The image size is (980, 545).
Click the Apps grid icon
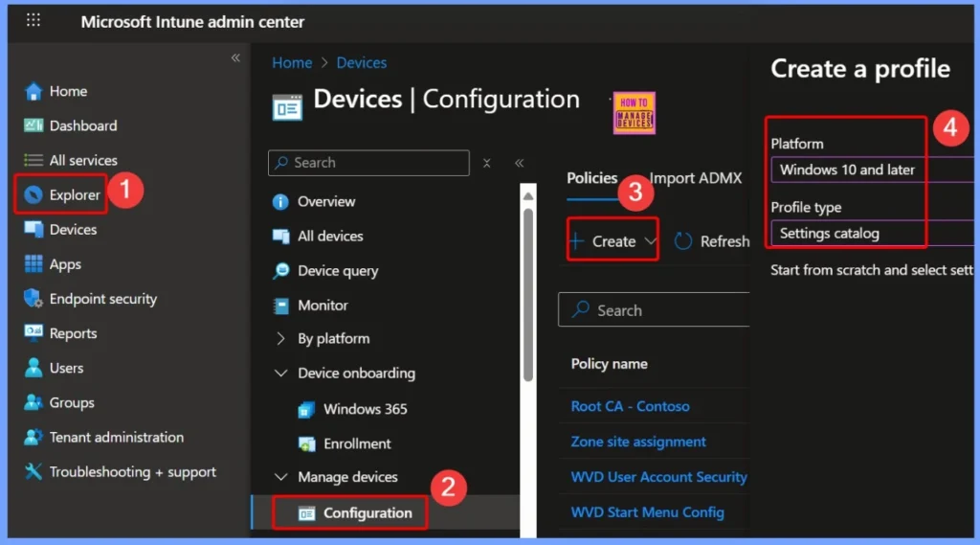(x=33, y=264)
